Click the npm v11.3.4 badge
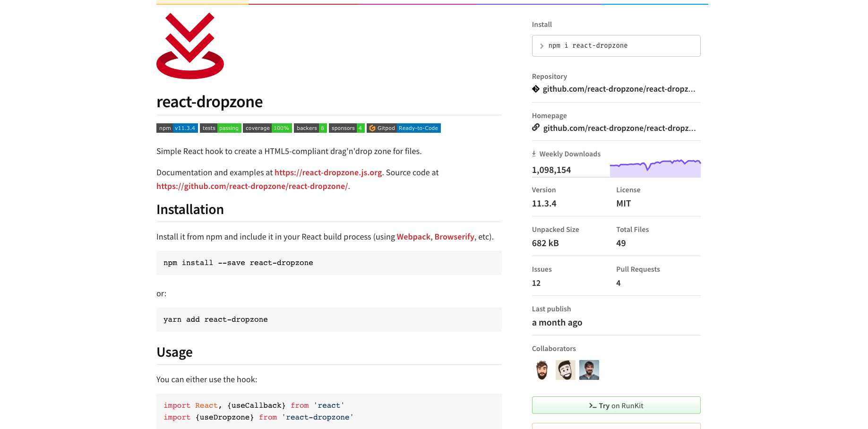This screenshot has height=429, width=868. [177, 128]
